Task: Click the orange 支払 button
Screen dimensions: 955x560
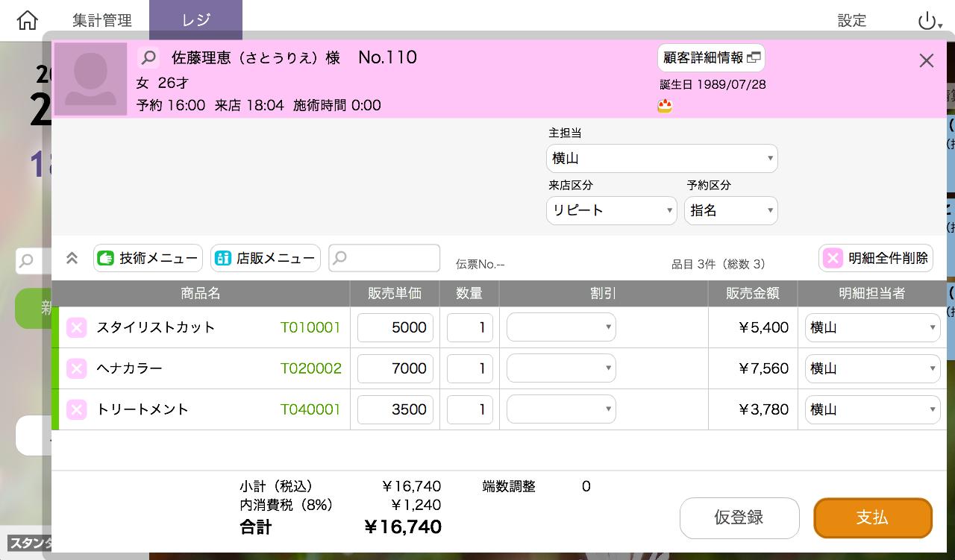Action: (x=873, y=517)
